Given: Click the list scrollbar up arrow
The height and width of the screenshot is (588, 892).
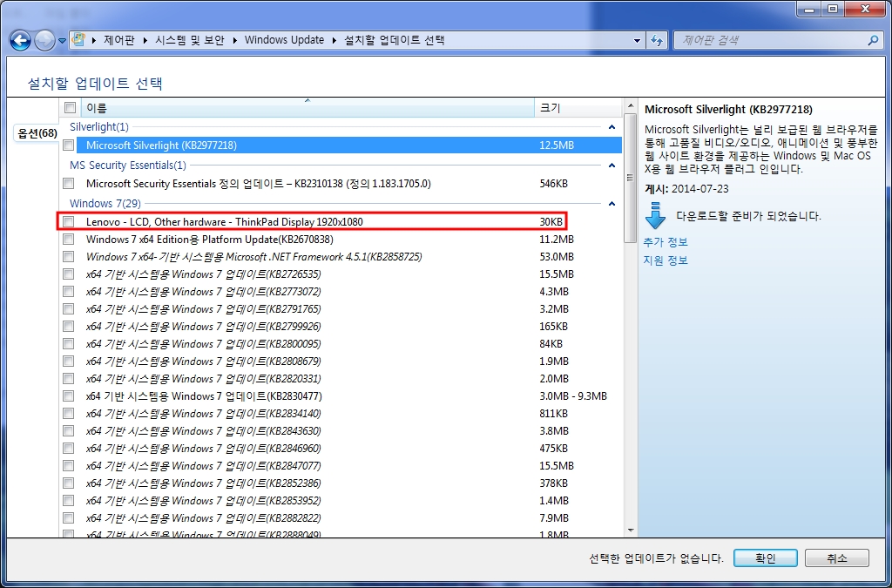Looking at the screenshot, I should click(x=631, y=106).
